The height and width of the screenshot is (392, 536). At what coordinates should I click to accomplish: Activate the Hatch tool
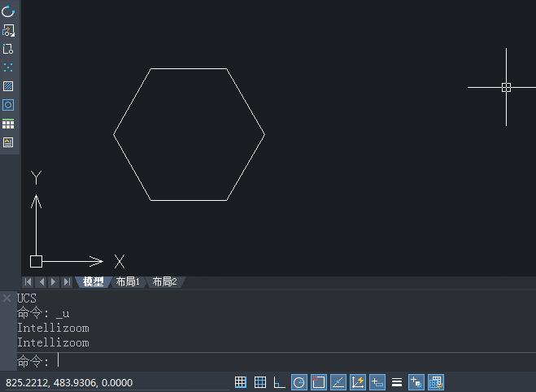pos(8,86)
